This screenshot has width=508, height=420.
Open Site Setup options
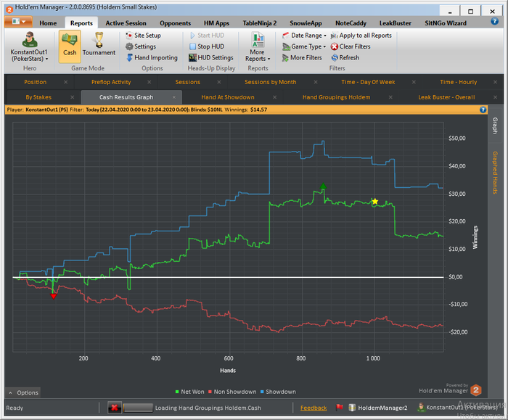pos(143,36)
